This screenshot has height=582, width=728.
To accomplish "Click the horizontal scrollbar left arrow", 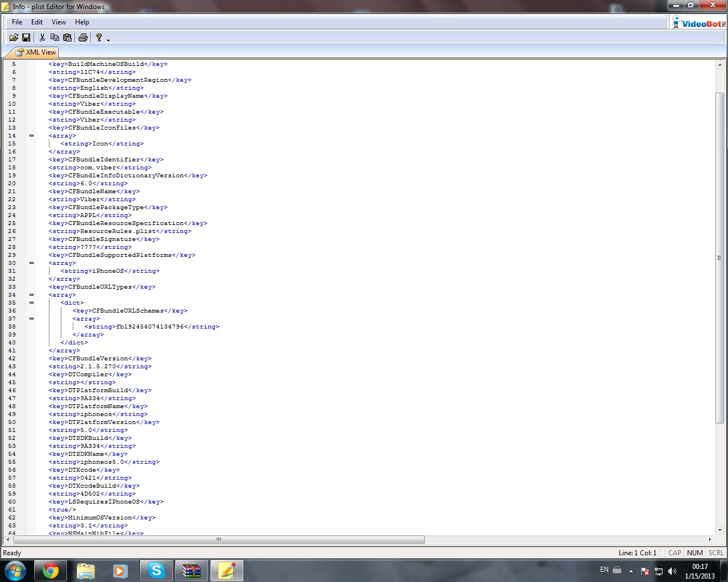I will pyautogui.click(x=8, y=539).
